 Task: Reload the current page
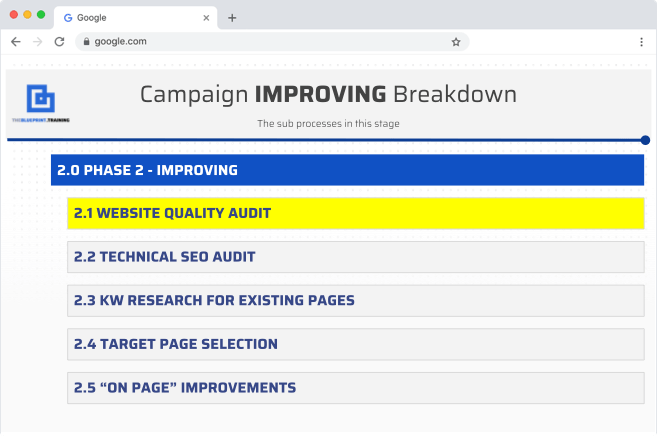tap(59, 42)
